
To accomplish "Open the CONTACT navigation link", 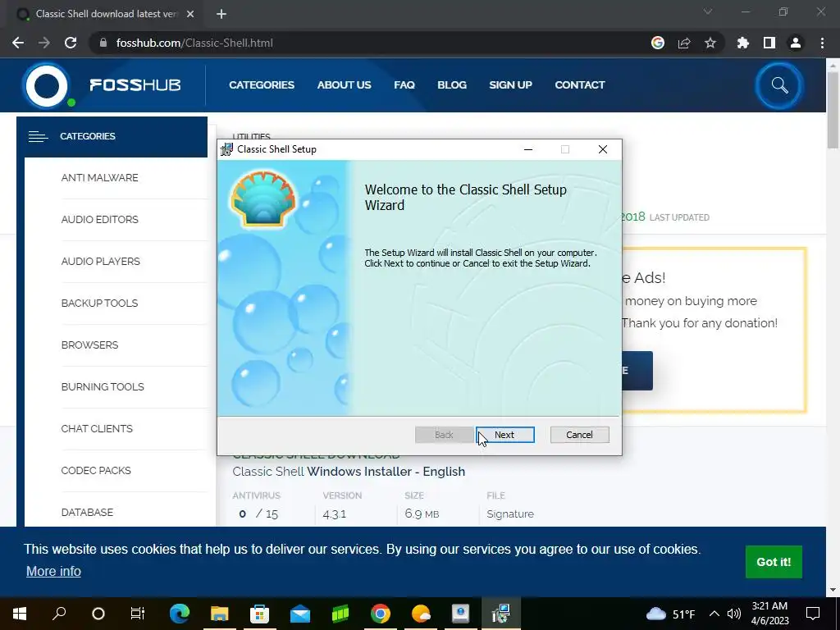I will click(580, 84).
